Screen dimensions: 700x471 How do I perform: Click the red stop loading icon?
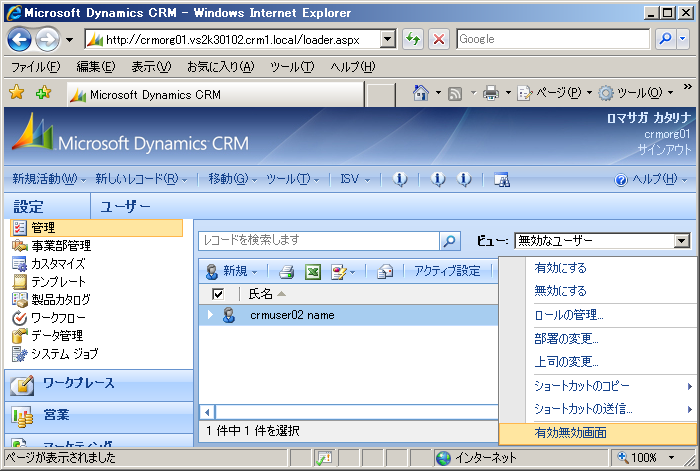click(439, 39)
